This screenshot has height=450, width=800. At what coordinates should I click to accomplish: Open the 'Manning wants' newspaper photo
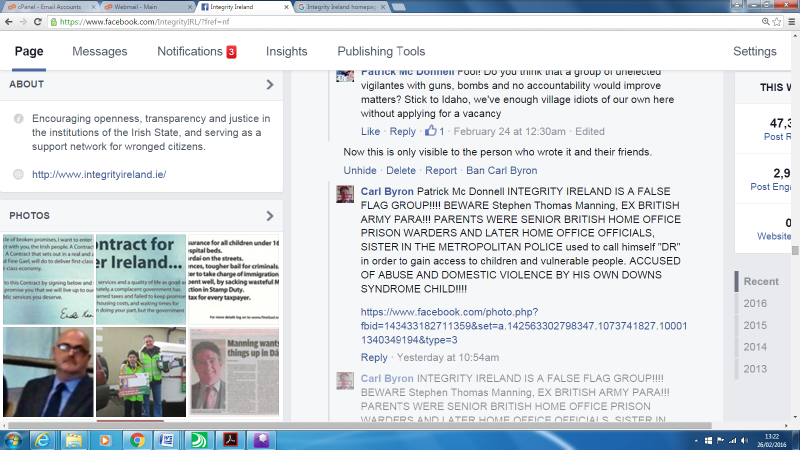click(234, 372)
